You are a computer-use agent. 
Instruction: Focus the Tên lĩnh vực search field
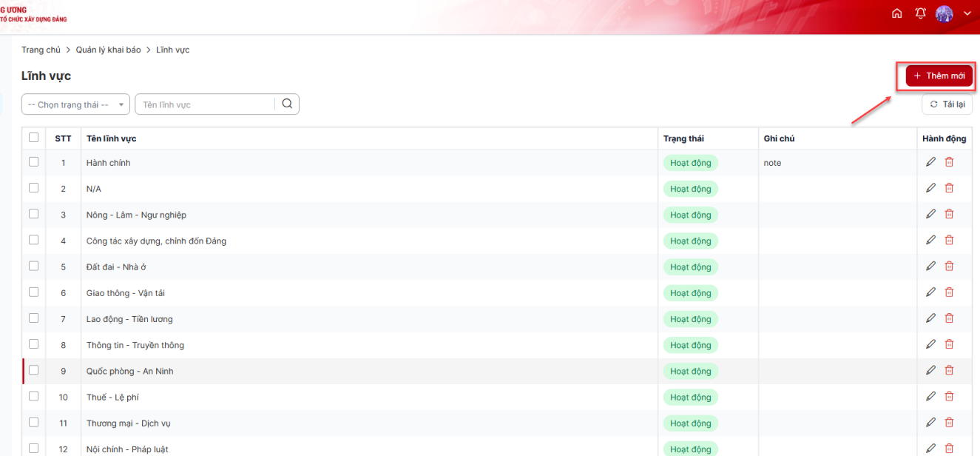pos(205,104)
